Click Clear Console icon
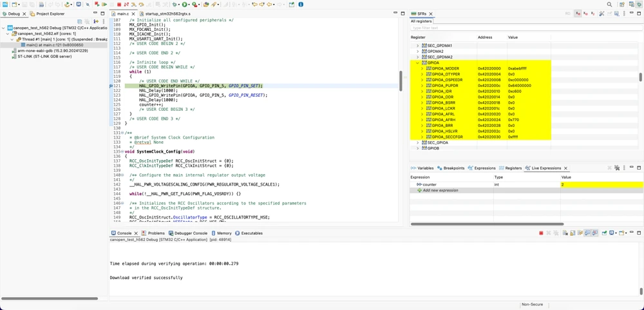Viewport: 644px width, 310px height. click(x=565, y=233)
